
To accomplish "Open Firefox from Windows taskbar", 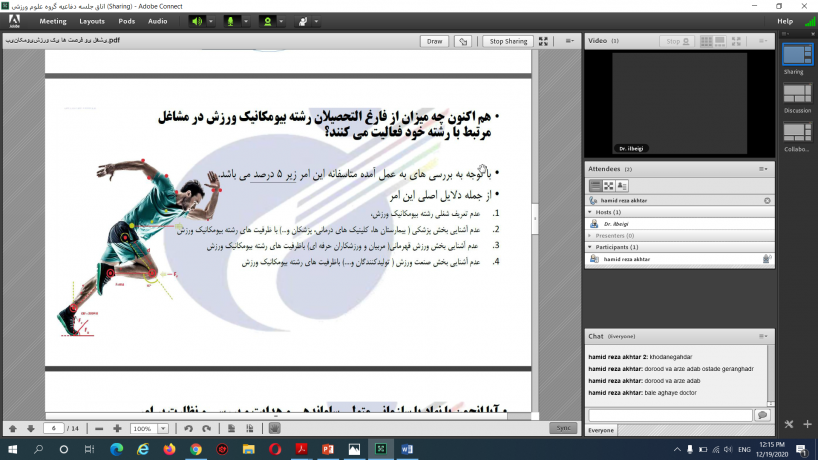I will tap(169, 449).
